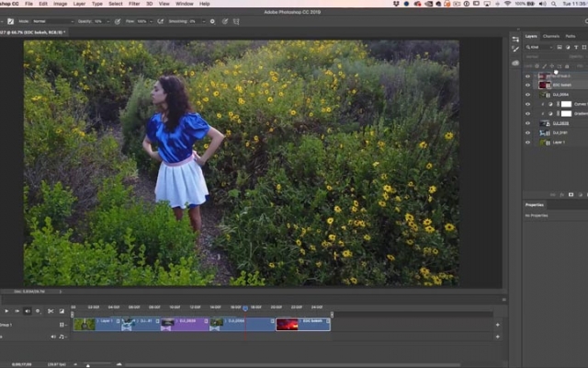Screen dimensions: 588x368
Task: Mute the audio track speaker icon
Action: (53, 337)
